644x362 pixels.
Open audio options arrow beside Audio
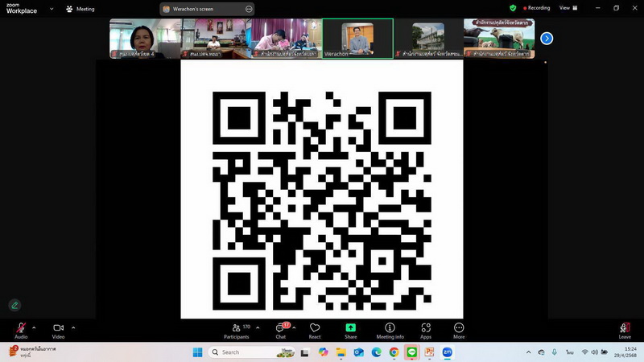coord(34,327)
